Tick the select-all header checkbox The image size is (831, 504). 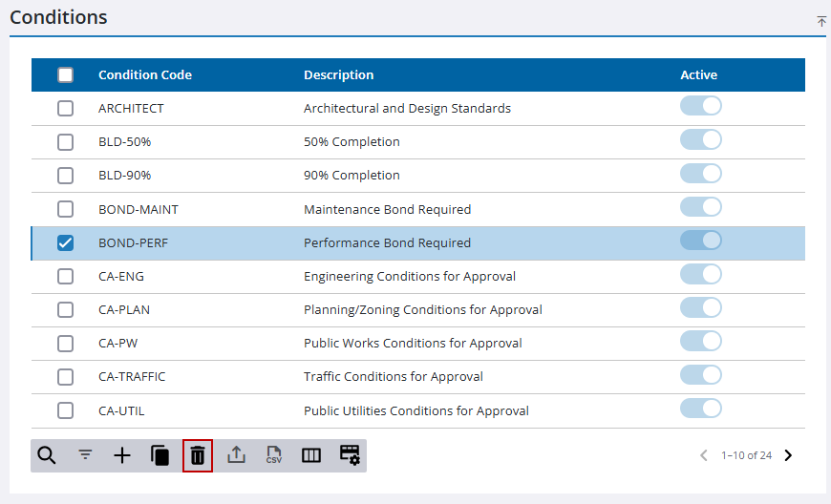point(65,75)
